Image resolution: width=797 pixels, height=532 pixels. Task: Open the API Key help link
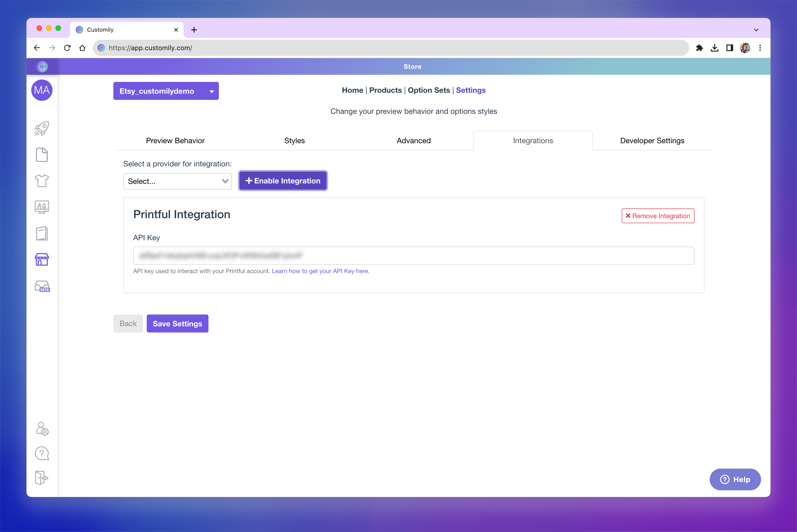320,271
